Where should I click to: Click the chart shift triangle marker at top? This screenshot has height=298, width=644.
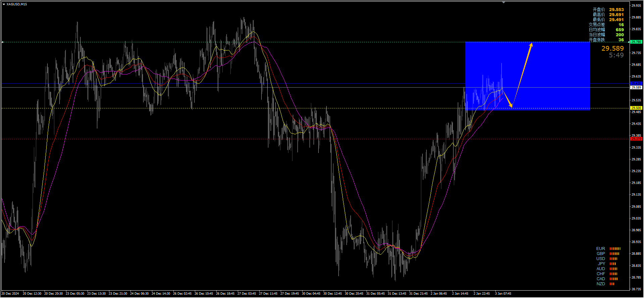pyautogui.click(x=503, y=2)
